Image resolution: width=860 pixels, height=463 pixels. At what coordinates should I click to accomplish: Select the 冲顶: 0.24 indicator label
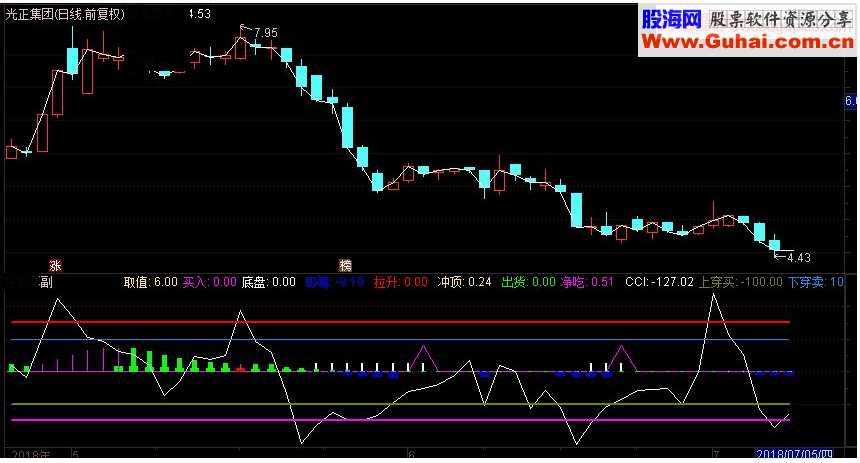(x=465, y=282)
